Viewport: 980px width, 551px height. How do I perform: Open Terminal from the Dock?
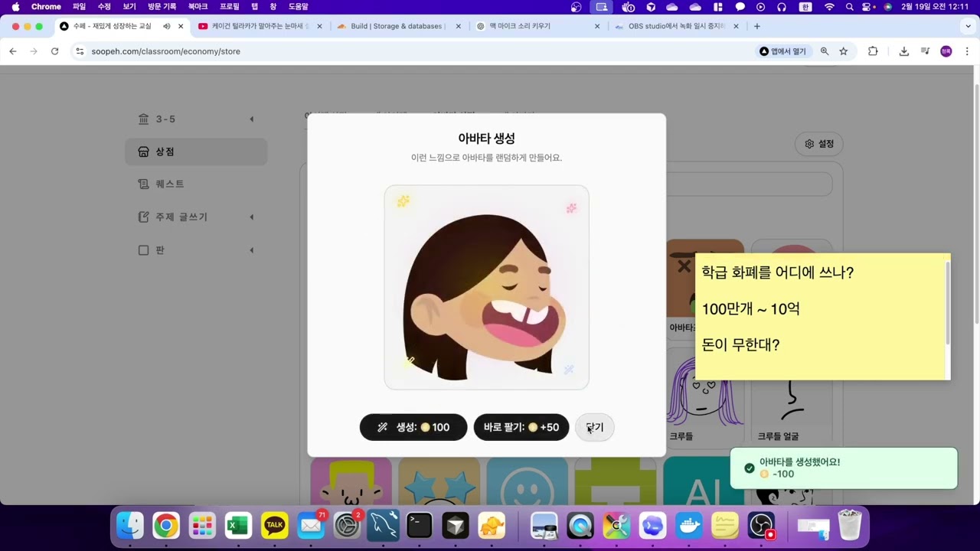(x=420, y=526)
